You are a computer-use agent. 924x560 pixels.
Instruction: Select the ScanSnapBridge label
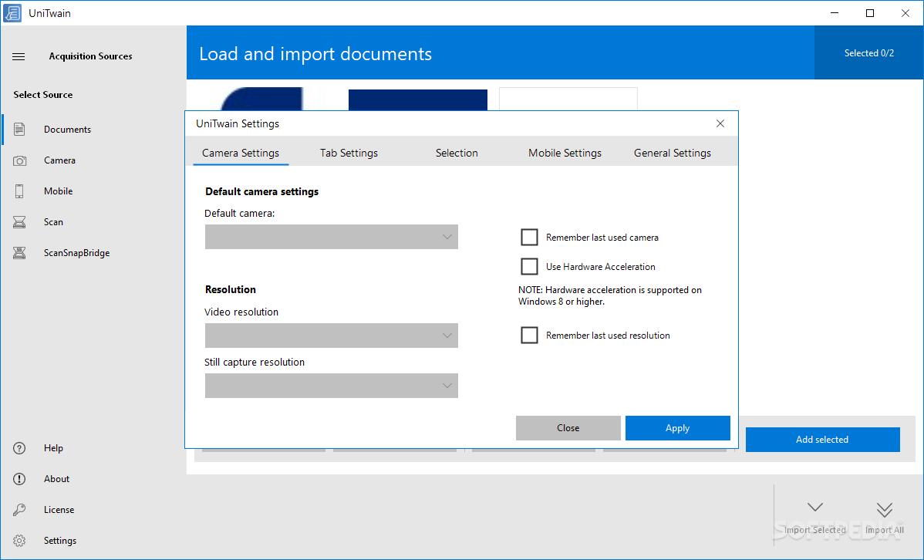coord(76,253)
